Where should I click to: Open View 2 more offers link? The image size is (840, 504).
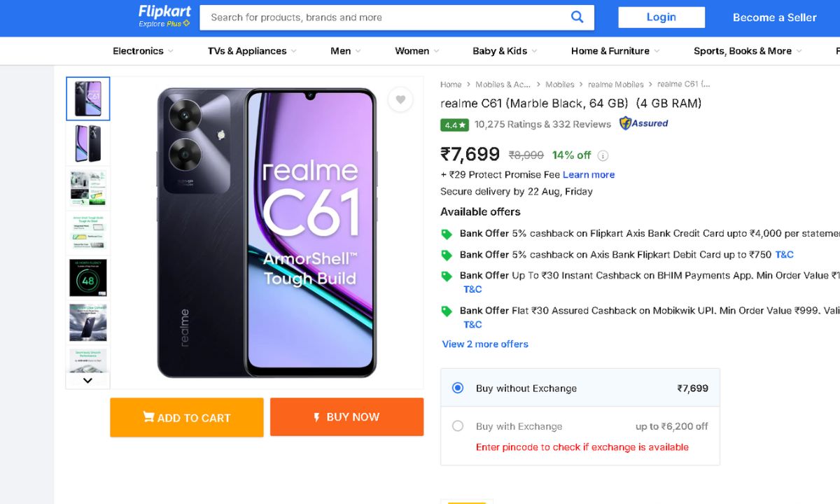[485, 344]
